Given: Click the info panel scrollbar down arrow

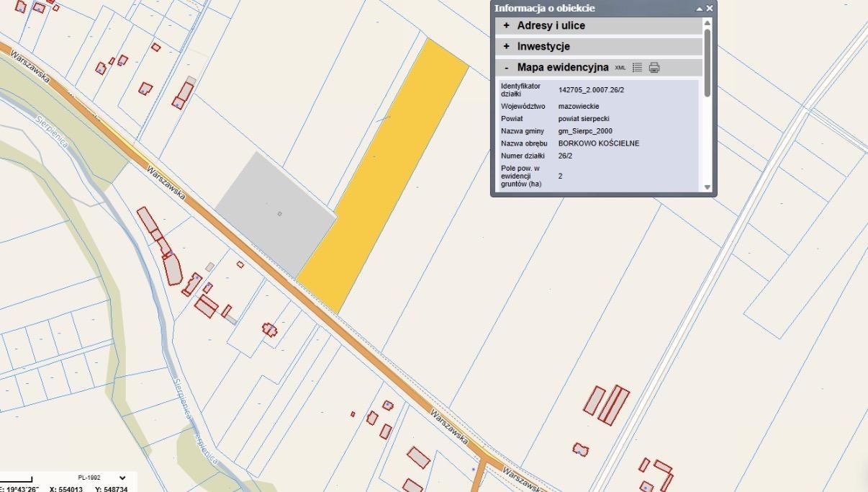Looking at the screenshot, I should (707, 187).
